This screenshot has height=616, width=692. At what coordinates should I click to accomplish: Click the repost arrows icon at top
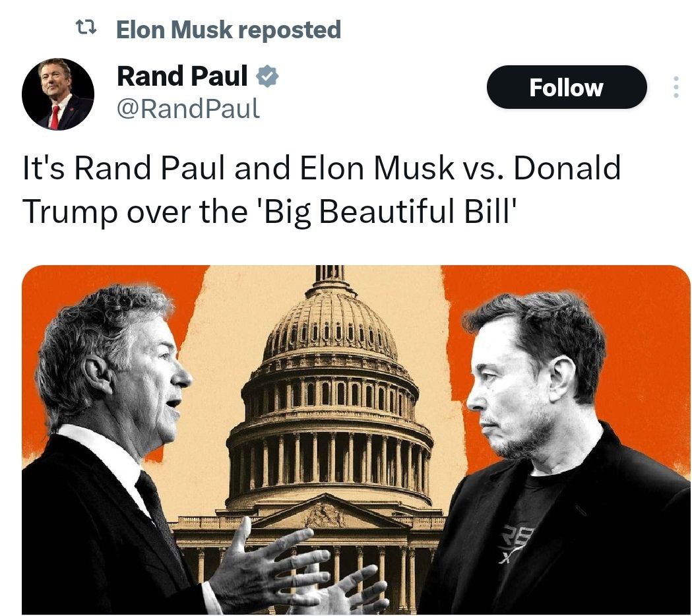click(86, 28)
